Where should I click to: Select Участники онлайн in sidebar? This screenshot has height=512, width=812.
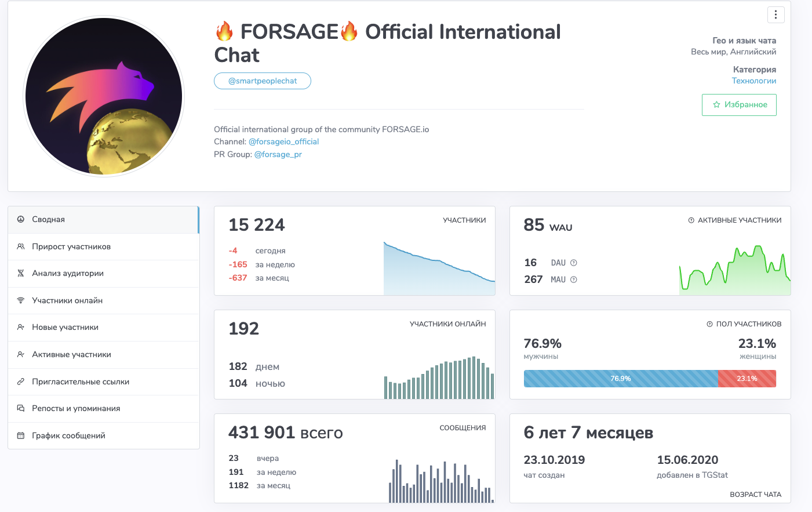104,300
